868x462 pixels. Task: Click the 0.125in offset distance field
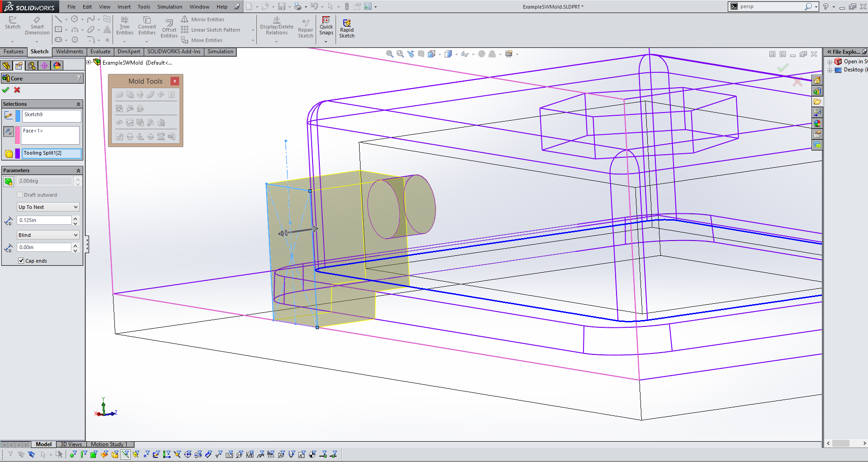point(44,220)
